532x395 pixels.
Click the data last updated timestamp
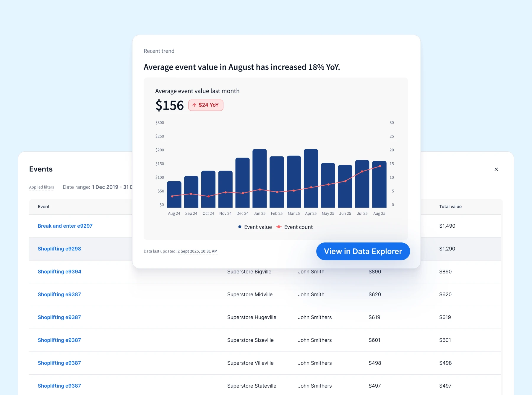(197, 251)
